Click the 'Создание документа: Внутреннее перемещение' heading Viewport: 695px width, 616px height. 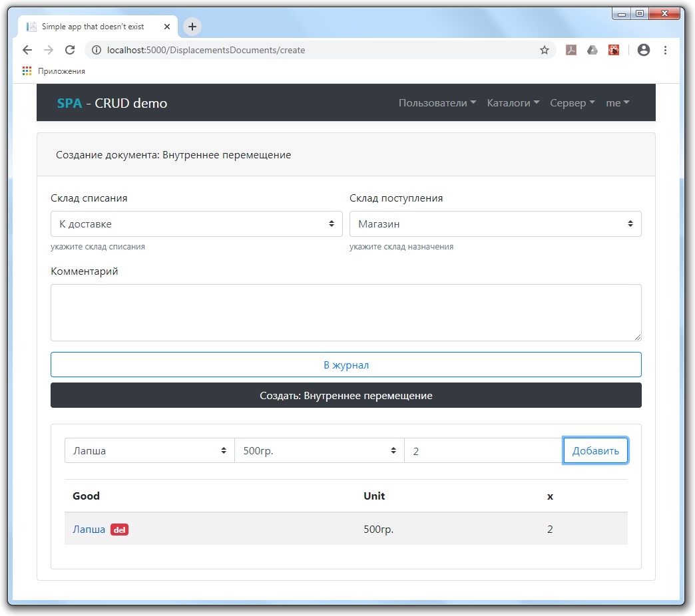pos(173,155)
